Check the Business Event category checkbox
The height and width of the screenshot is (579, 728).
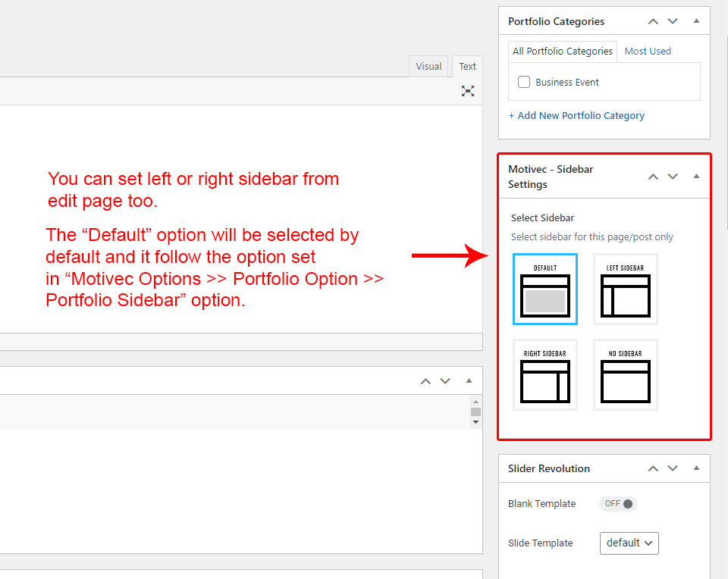point(524,82)
